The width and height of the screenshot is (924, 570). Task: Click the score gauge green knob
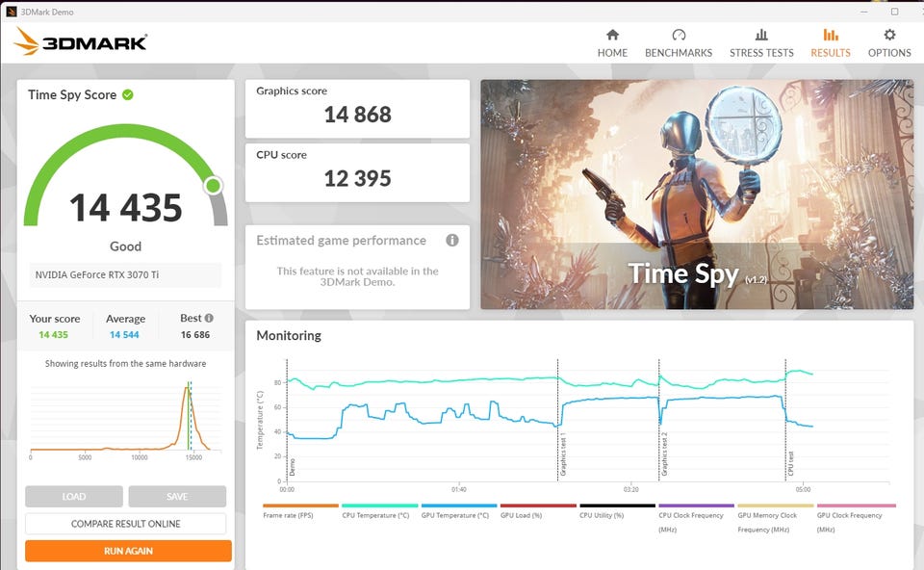point(214,186)
